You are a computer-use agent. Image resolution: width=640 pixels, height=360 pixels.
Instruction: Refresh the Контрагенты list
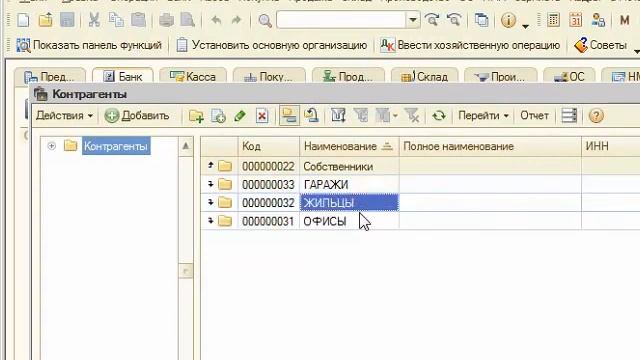click(439, 116)
